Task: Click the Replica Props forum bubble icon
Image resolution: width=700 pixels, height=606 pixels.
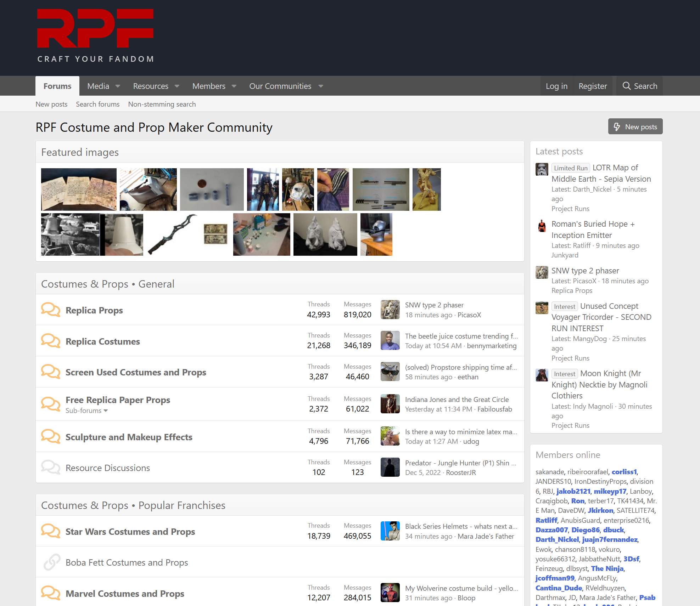Action: pos(51,310)
